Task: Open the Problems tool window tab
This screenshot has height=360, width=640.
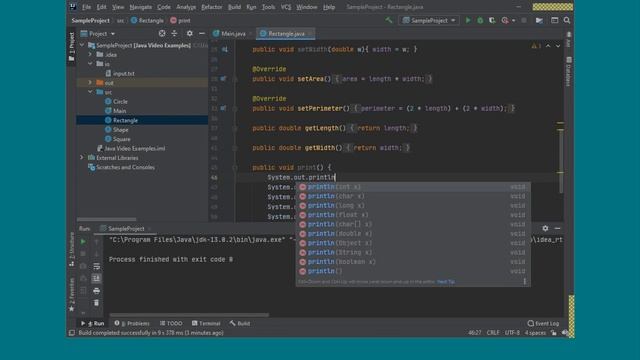Action: click(x=132, y=323)
